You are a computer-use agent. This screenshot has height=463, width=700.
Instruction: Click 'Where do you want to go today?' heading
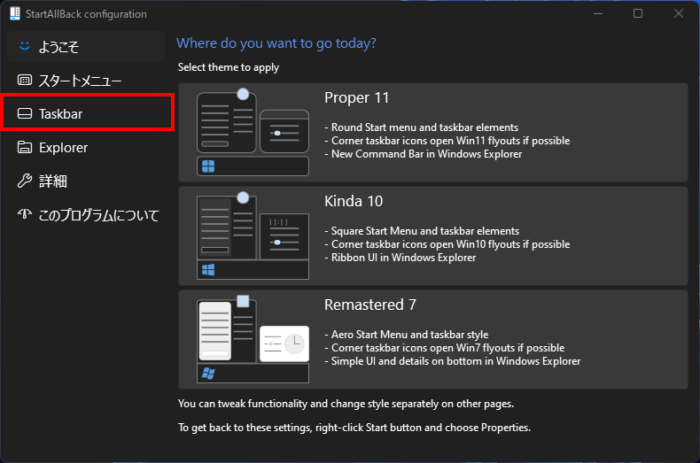[276, 43]
